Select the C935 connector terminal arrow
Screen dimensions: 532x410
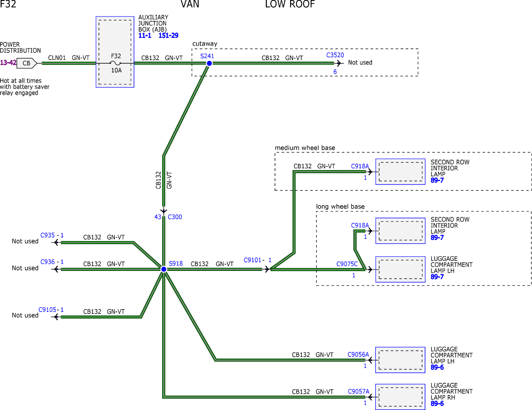tap(56, 242)
